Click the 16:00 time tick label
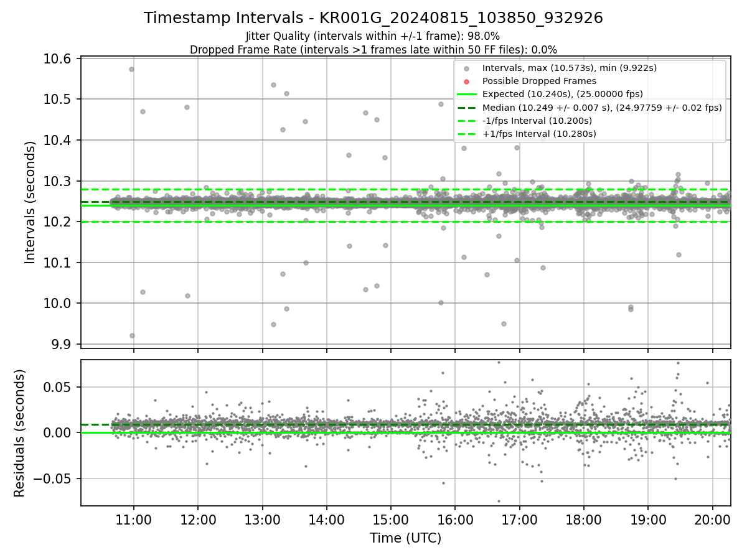Image resolution: width=747 pixels, height=560 pixels. tap(455, 519)
